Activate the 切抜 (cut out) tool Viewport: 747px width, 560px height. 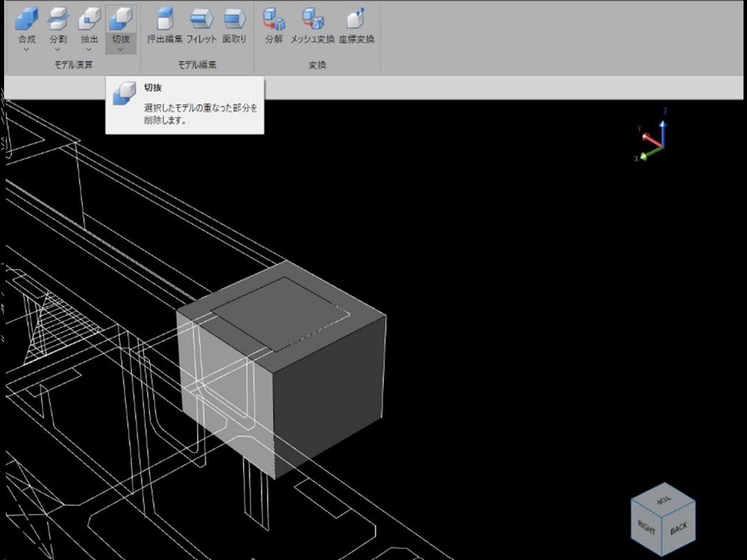point(121,20)
